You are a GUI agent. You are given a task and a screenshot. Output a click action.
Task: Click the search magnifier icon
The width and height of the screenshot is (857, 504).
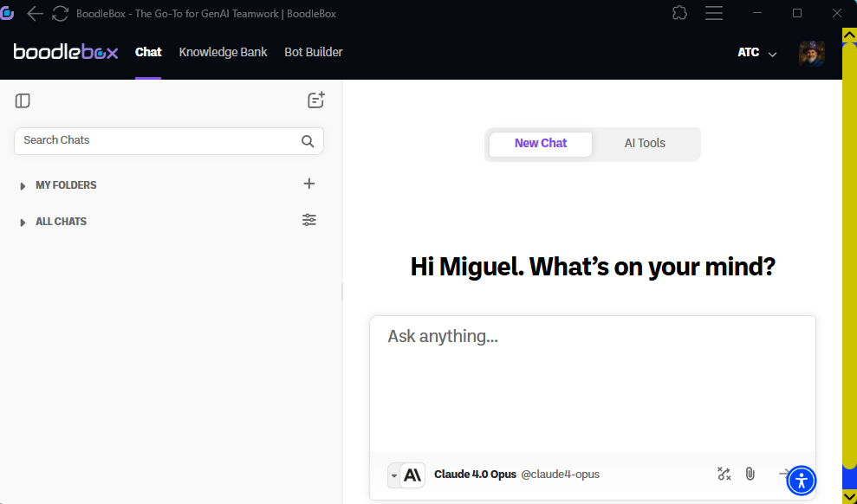pyautogui.click(x=308, y=141)
